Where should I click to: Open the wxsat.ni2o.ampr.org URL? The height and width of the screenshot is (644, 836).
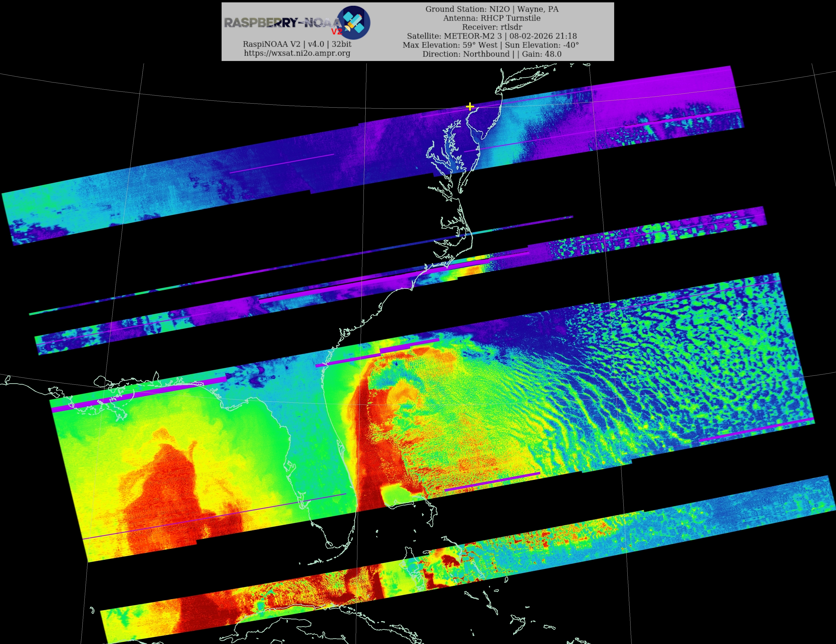tap(297, 53)
